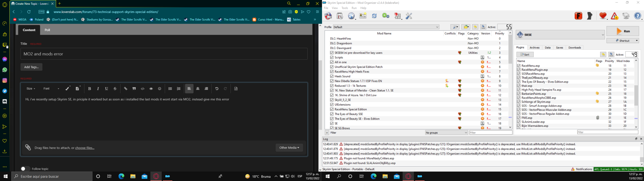This screenshot has width=644, height=181.
Task: Uncheck SkyUI_5_2_SE mod checkbox
Action: click(332, 100)
